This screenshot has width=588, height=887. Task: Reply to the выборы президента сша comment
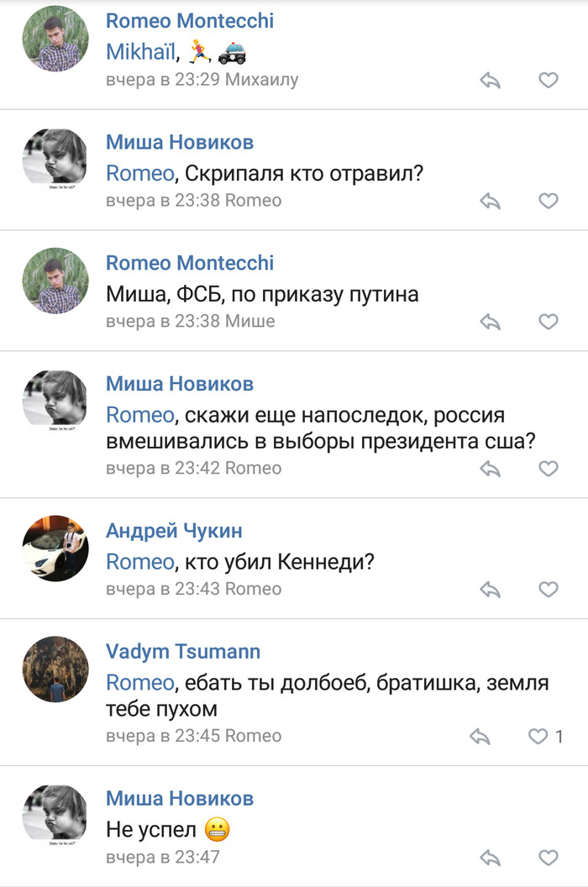click(490, 469)
